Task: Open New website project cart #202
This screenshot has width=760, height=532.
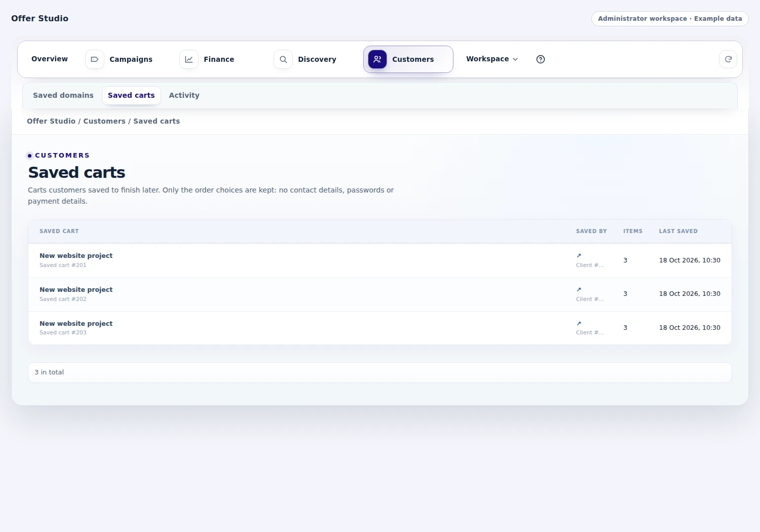Action: [76, 290]
